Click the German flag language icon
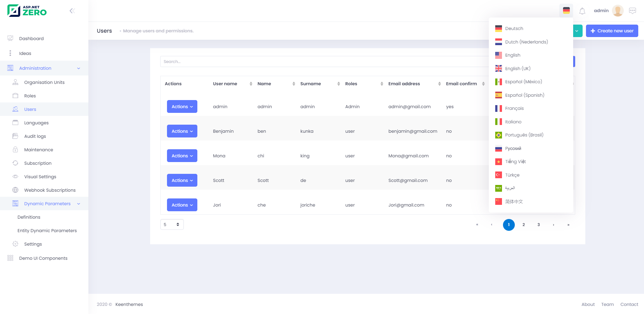This screenshot has width=644, height=314. click(566, 10)
